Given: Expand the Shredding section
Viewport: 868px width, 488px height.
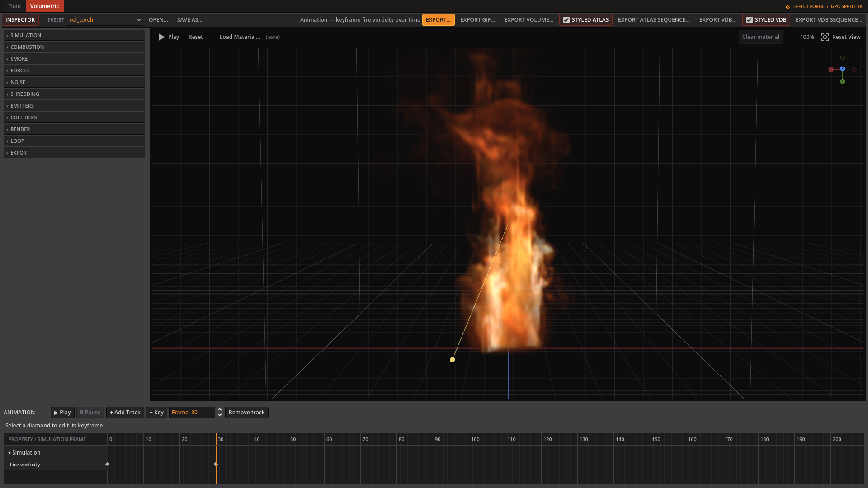Looking at the screenshot, I should (74, 94).
